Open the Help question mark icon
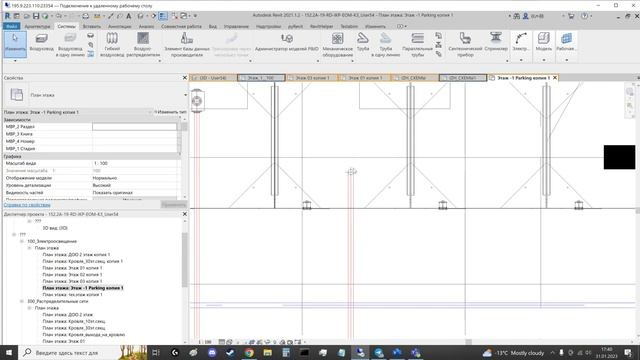This screenshot has width=640, height=360. (584, 16)
